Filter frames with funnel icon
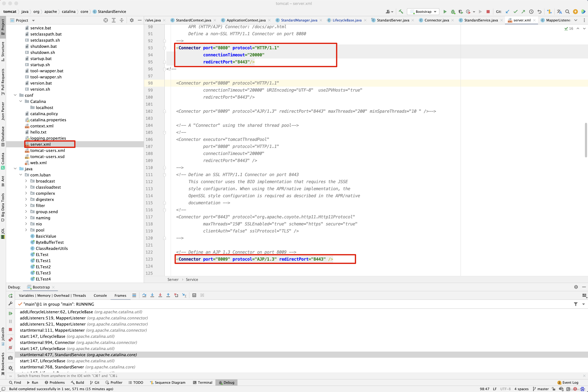588x392 pixels. [575, 304]
